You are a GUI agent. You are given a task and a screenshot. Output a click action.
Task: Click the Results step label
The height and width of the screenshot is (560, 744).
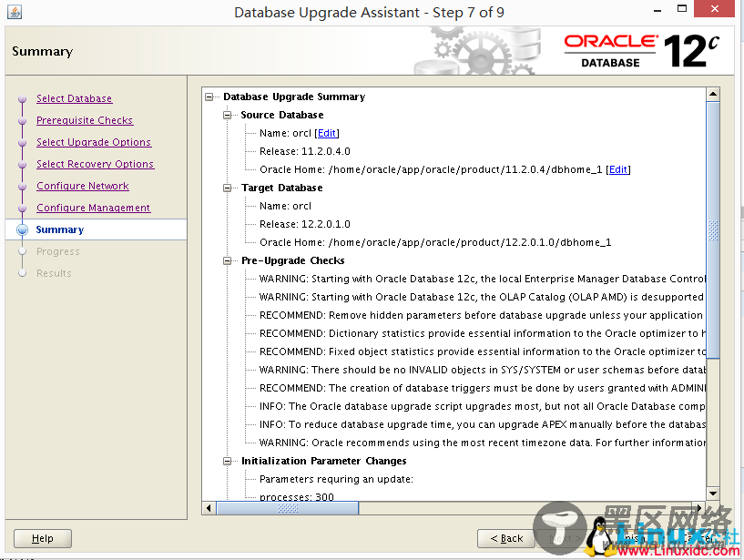[x=54, y=273]
